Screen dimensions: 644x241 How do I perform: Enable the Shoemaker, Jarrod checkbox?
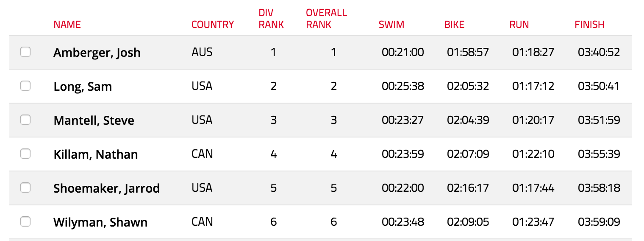[x=25, y=188]
